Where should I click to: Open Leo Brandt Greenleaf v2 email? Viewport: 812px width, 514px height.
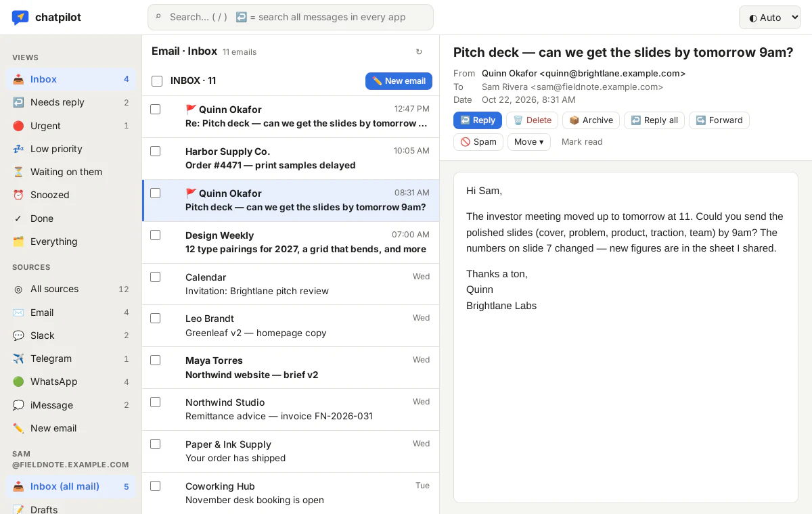pyautogui.click(x=291, y=326)
